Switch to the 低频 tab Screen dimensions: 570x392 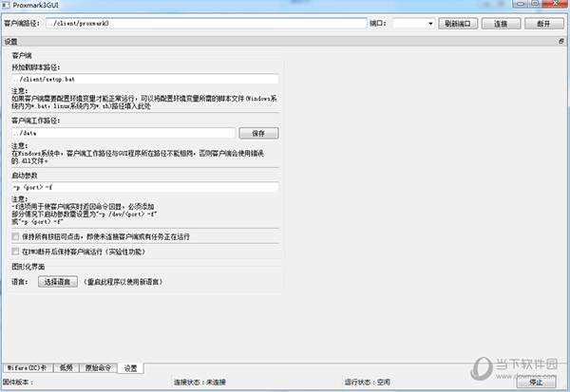[x=66, y=367]
